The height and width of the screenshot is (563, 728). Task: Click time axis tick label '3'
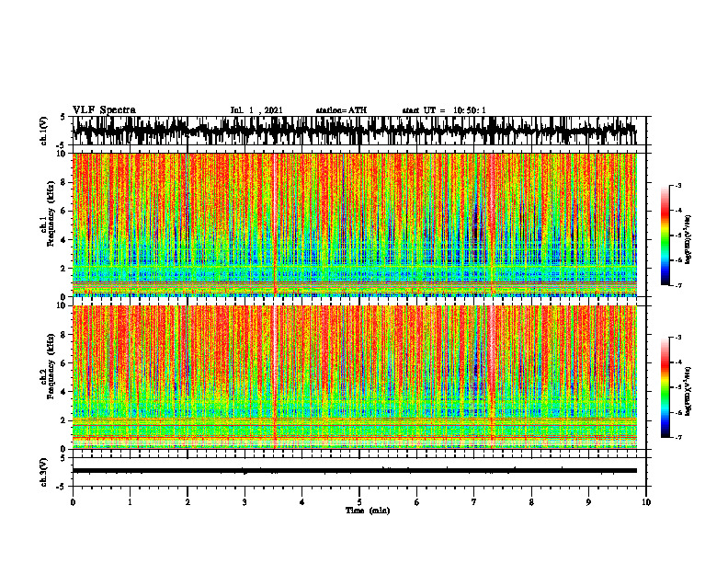[x=245, y=502]
